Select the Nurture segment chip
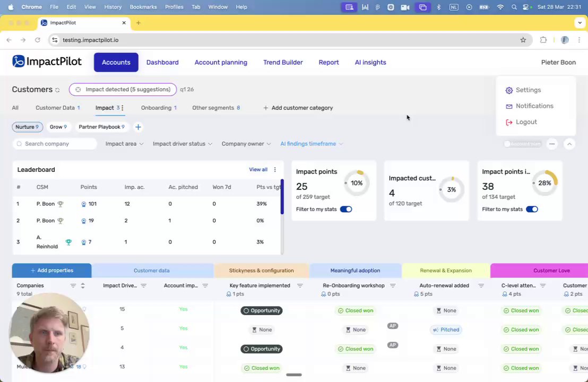This screenshot has width=588, height=382. tap(28, 127)
